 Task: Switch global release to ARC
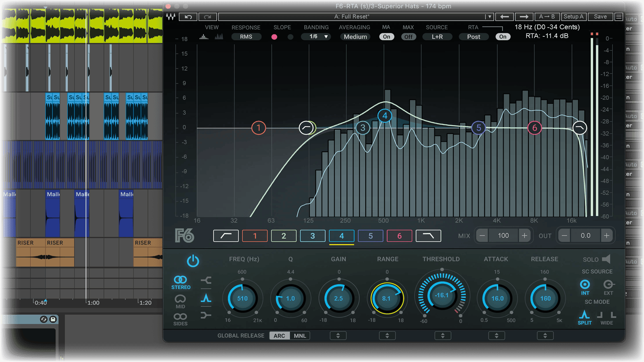click(x=279, y=336)
